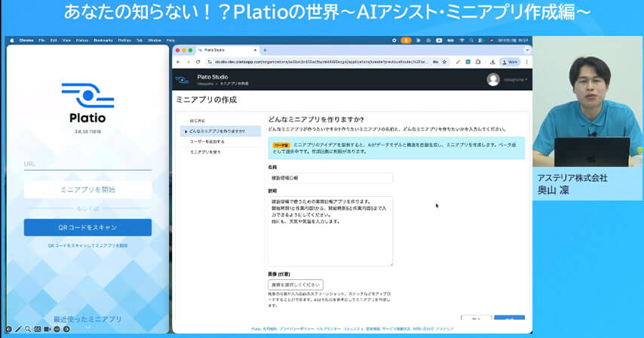Open the Help menu
The height and width of the screenshot is (338, 644).
170,40
